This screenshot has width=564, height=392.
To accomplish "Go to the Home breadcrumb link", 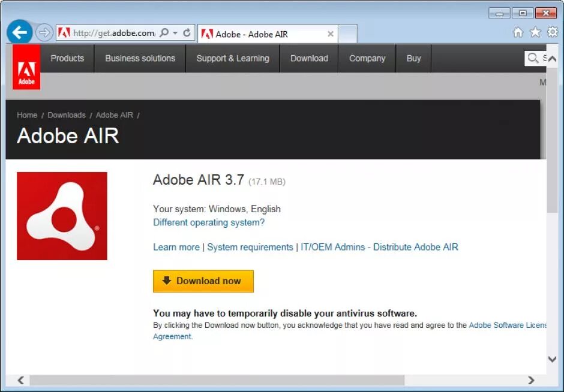I will (x=27, y=115).
